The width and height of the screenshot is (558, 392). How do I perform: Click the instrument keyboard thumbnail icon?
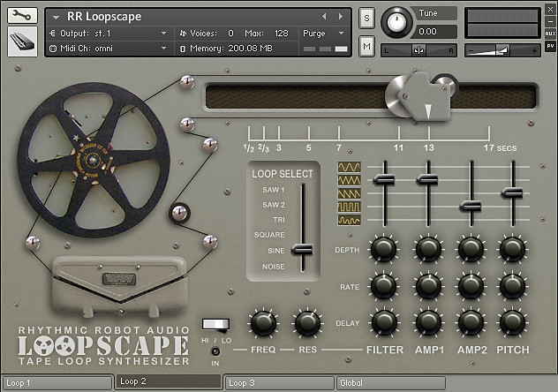(x=22, y=41)
